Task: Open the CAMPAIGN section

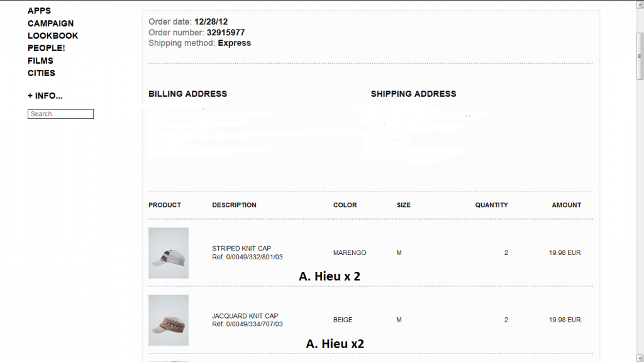Action: [x=50, y=23]
